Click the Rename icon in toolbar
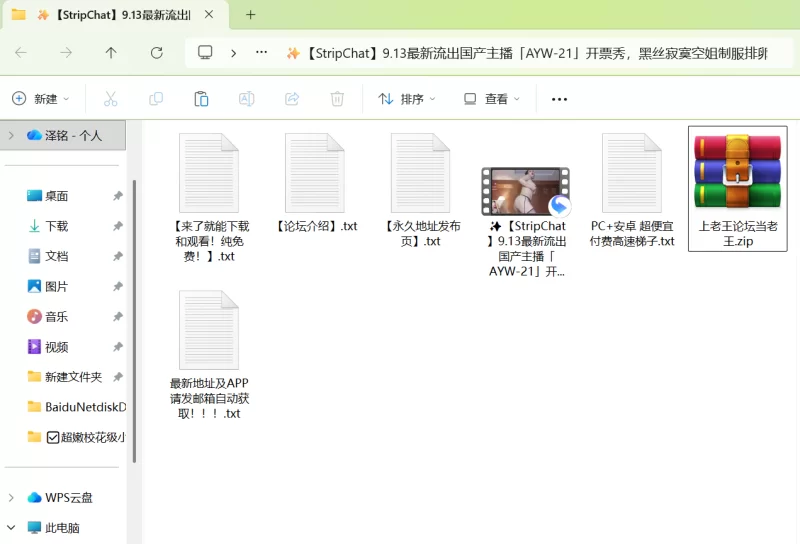This screenshot has height=544, width=800. [x=246, y=99]
